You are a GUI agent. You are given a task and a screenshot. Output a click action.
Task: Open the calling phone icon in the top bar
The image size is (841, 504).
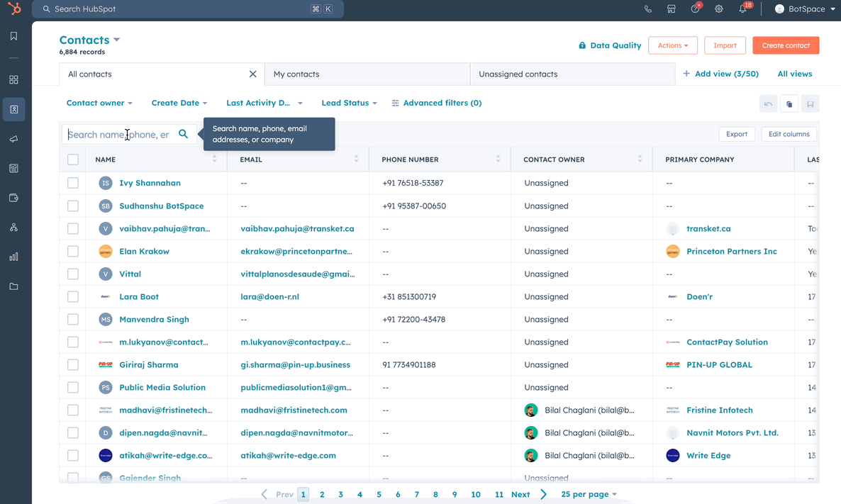click(x=648, y=9)
